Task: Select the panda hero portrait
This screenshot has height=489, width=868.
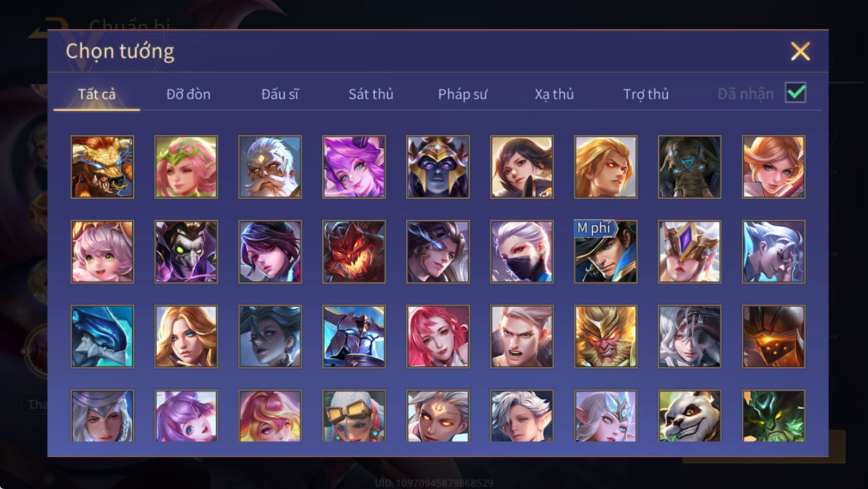Action: 689,416
